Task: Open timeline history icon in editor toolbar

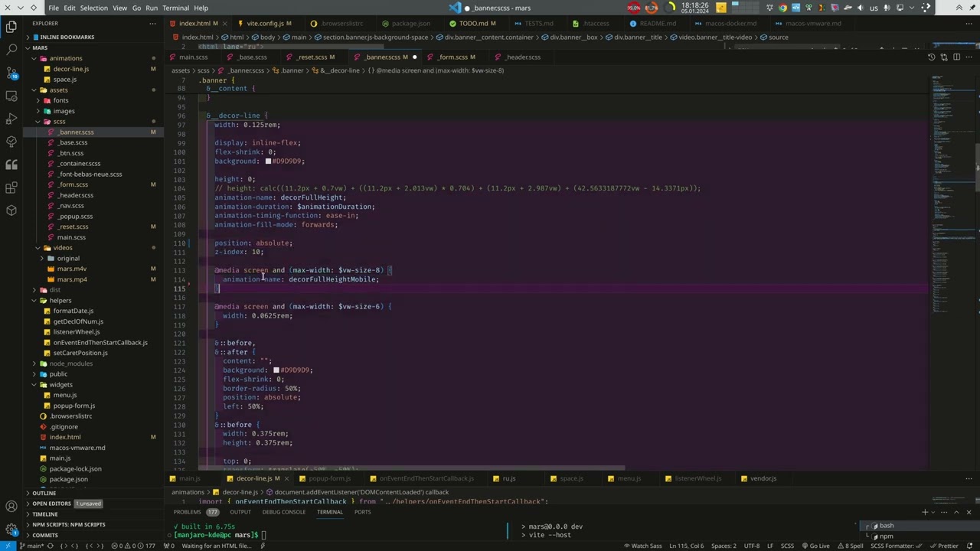Action: click(x=932, y=57)
